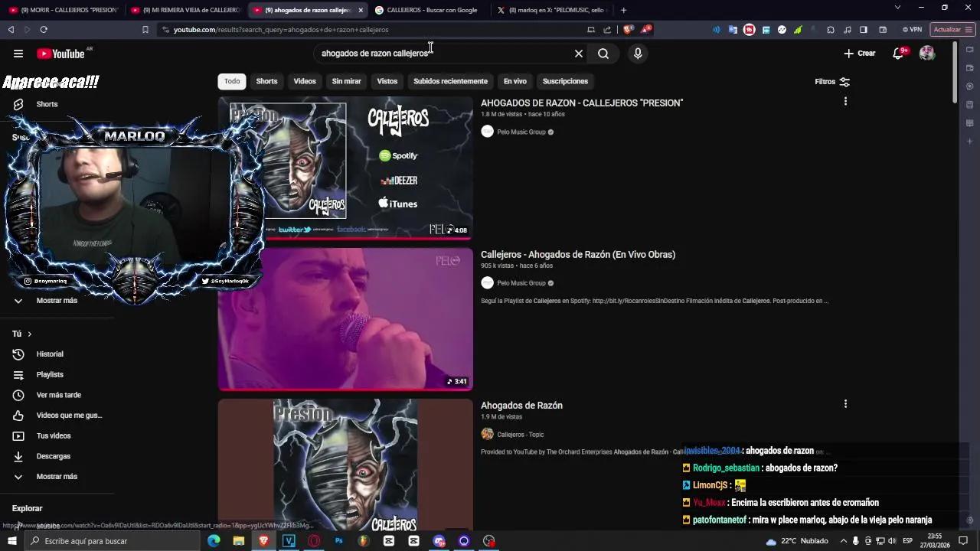Open CapCut from the taskbar

(x=388, y=541)
